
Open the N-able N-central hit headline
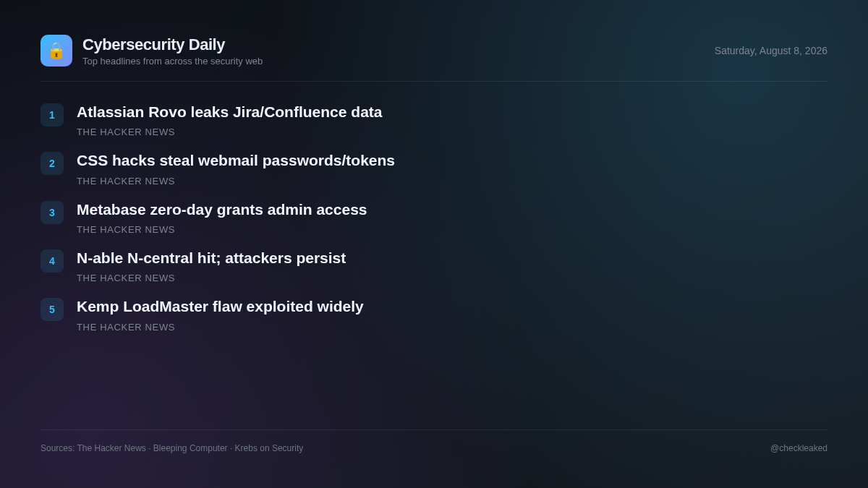click(x=211, y=258)
